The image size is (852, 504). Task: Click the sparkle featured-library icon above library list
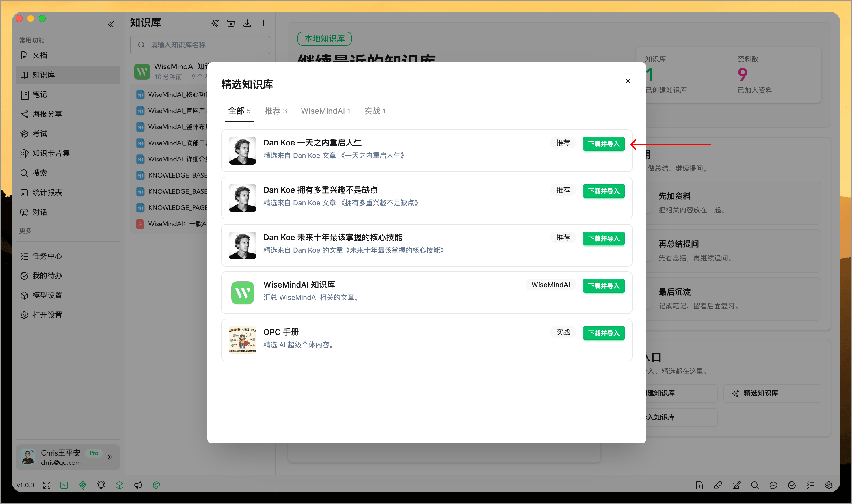215,23
